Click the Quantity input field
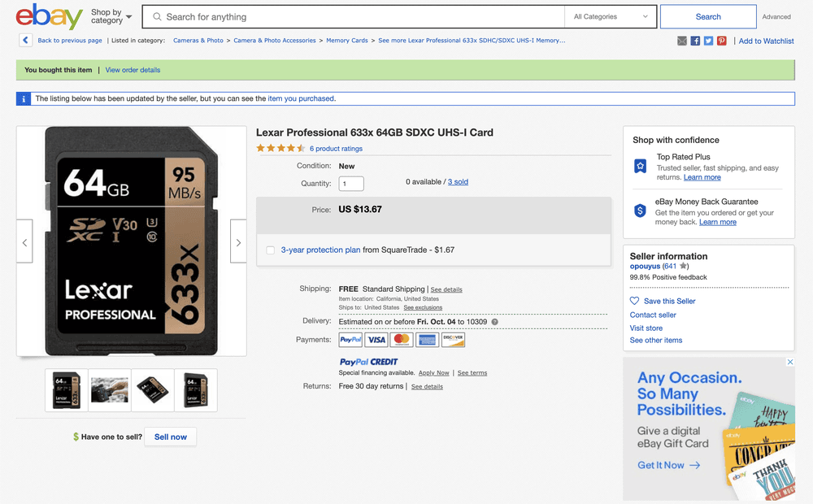813x504 pixels. [351, 184]
